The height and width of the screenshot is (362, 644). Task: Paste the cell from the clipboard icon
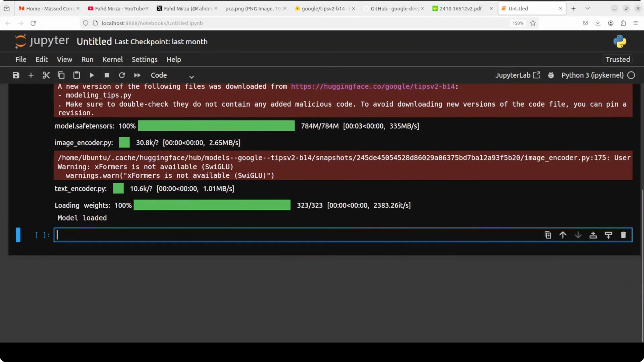[76, 75]
